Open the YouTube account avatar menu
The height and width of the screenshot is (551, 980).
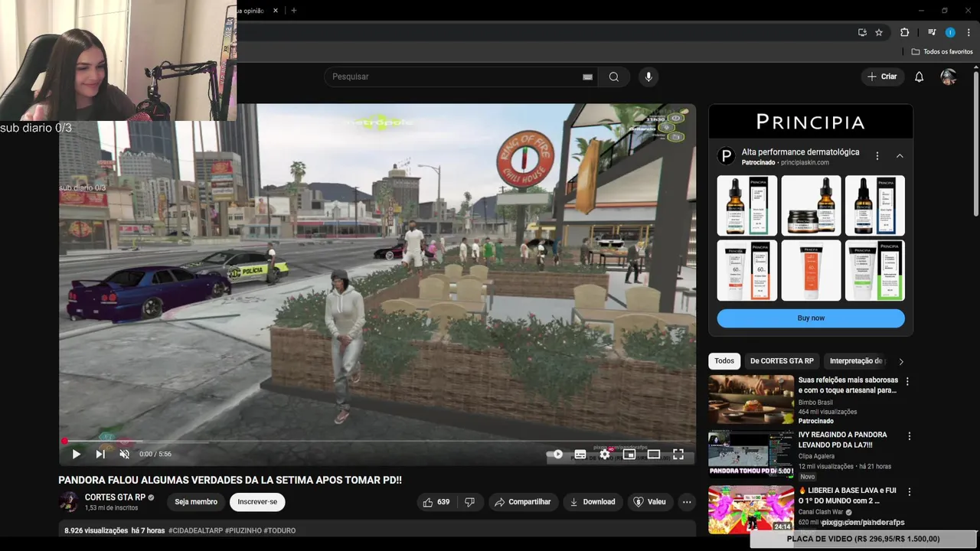pos(949,77)
